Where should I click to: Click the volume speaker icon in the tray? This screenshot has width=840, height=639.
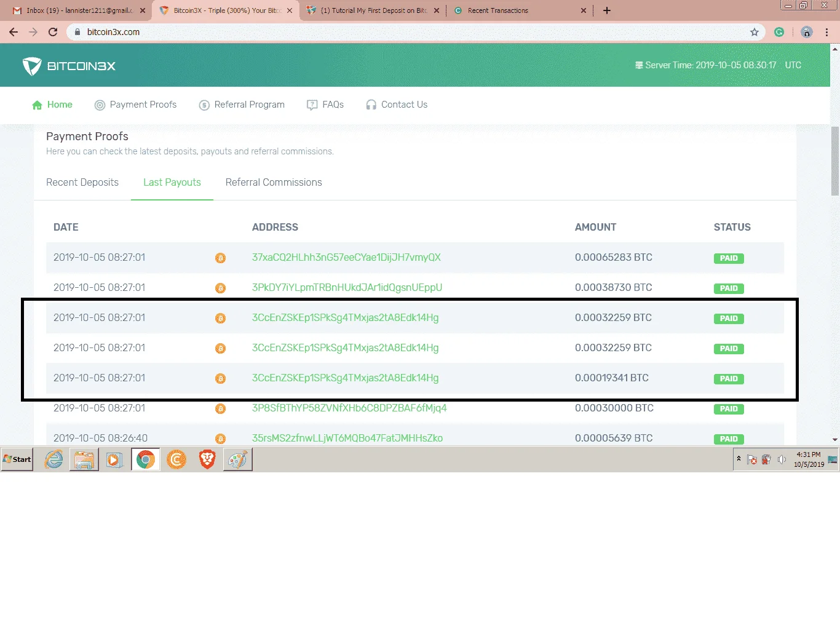[x=782, y=459]
